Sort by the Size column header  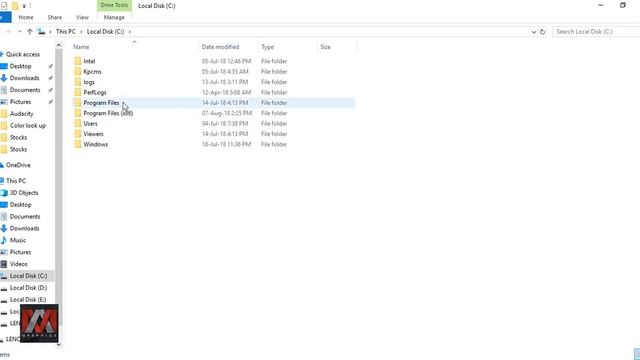(325, 47)
